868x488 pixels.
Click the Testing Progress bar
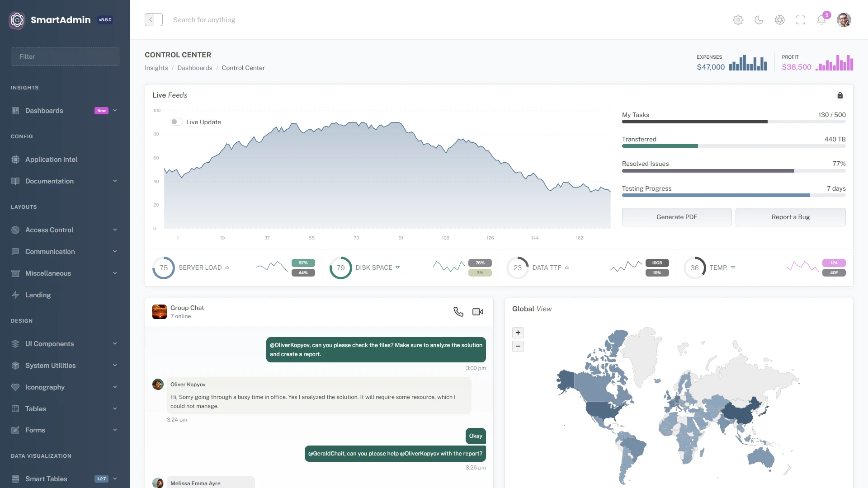[x=734, y=196]
